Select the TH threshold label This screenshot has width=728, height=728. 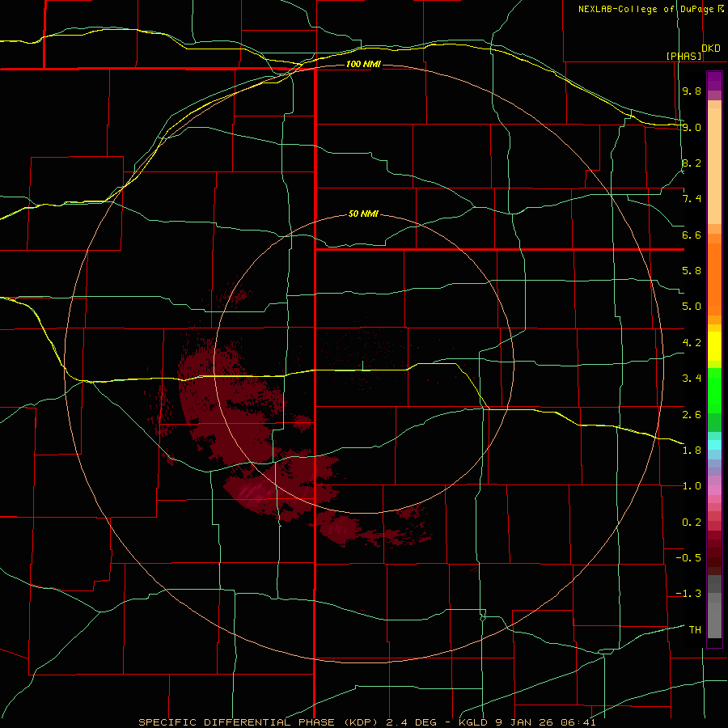point(695,630)
